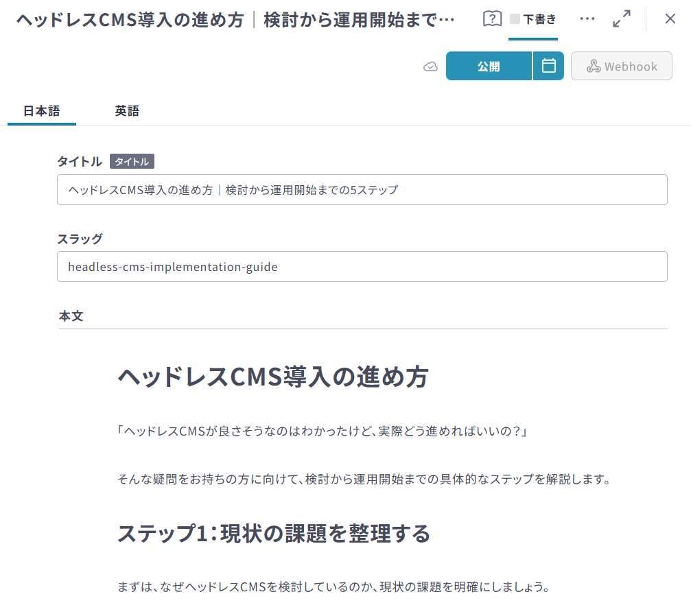Click the Webhook button
This screenshot has height=616, width=691.
click(621, 67)
